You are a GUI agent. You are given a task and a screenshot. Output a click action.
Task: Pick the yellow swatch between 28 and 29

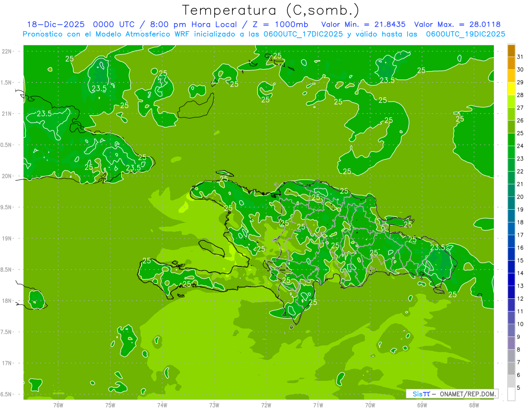511,89
